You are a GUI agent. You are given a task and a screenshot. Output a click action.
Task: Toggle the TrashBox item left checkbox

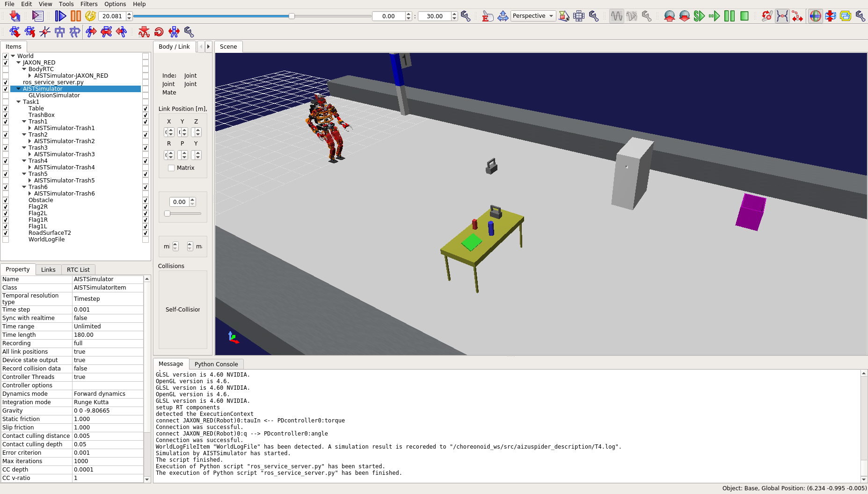point(6,115)
